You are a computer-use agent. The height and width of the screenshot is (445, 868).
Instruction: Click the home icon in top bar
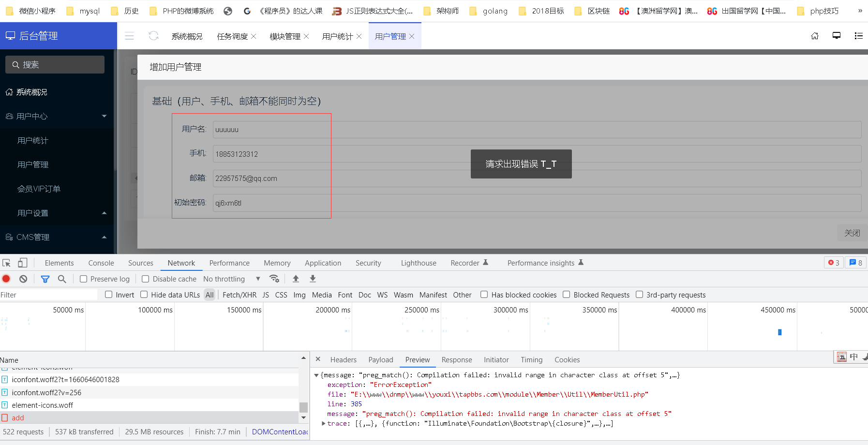point(815,36)
